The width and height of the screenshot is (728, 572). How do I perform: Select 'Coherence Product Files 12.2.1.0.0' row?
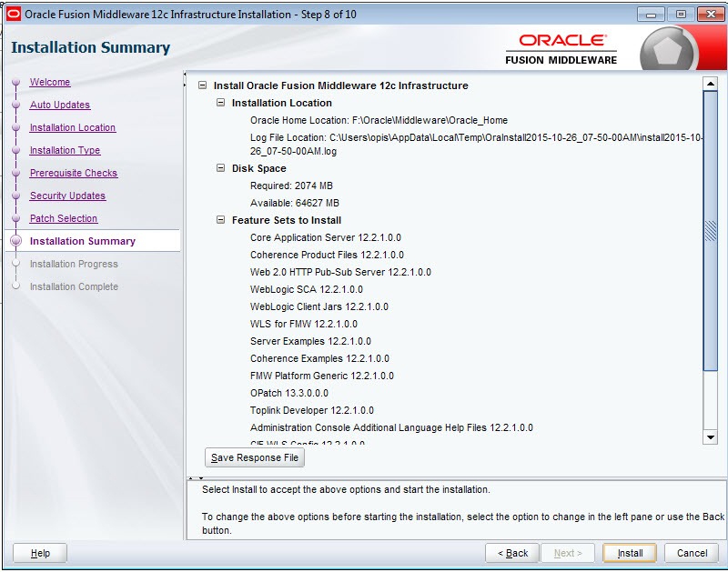pos(327,255)
